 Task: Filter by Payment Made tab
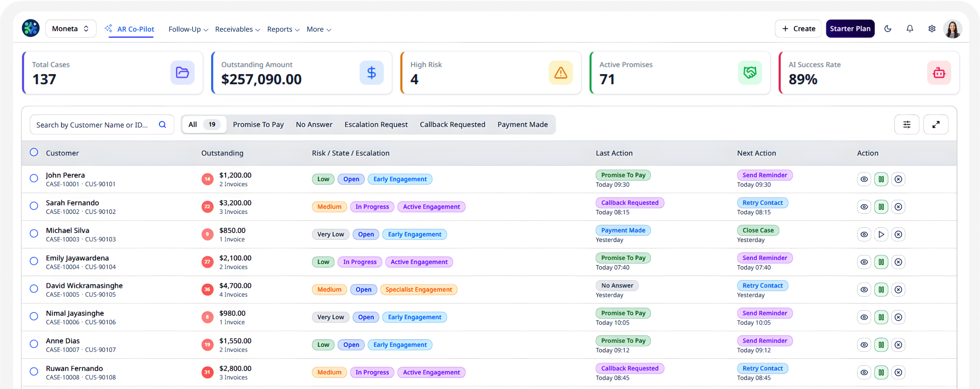[x=522, y=125]
